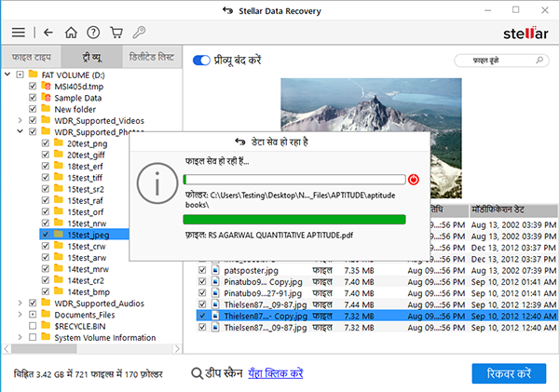Image resolution: width=559 pixels, height=392 pixels.
Task: Go back using the left arrow icon
Action: 48,33
